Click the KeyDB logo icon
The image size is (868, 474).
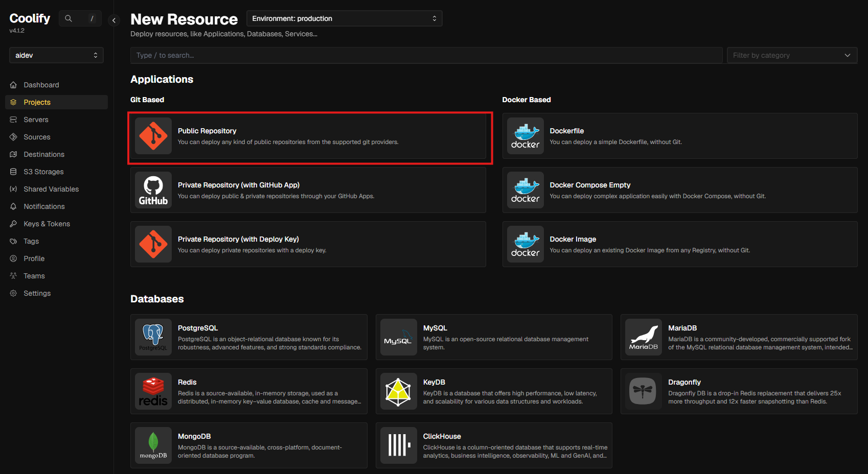pos(399,391)
